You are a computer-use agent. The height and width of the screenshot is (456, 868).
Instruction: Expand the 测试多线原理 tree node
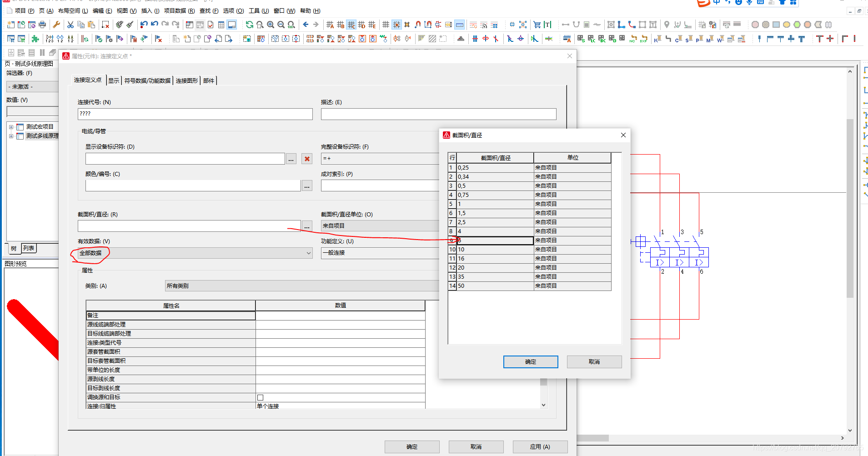pos(11,136)
